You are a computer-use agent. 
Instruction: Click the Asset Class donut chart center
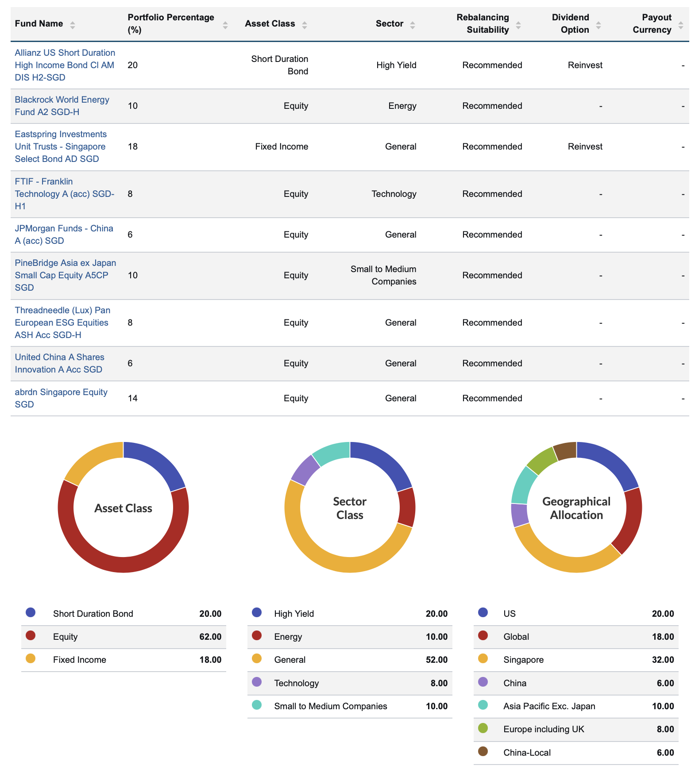click(x=123, y=507)
